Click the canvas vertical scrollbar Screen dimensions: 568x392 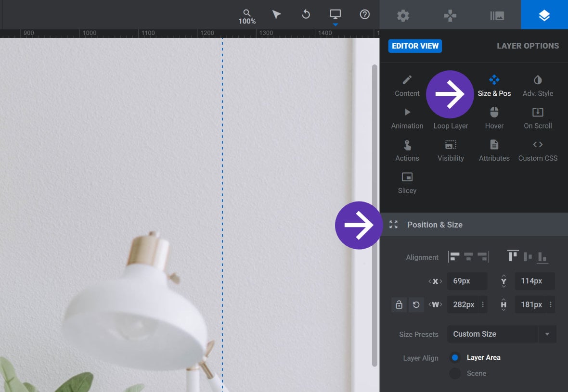(x=374, y=216)
